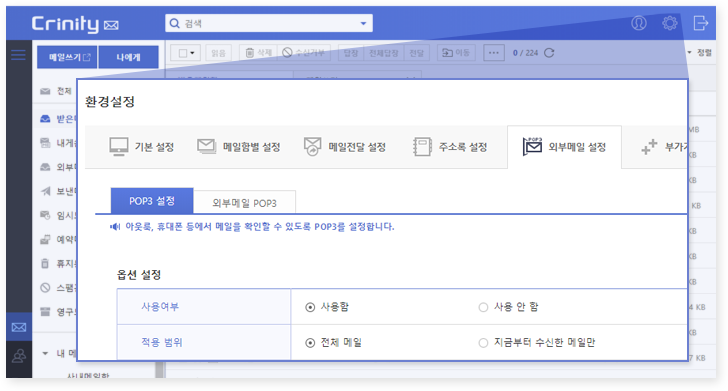The height and width of the screenshot is (391, 728).
Task: Click the 보낸 sent mail icon
Action: [x=45, y=191]
